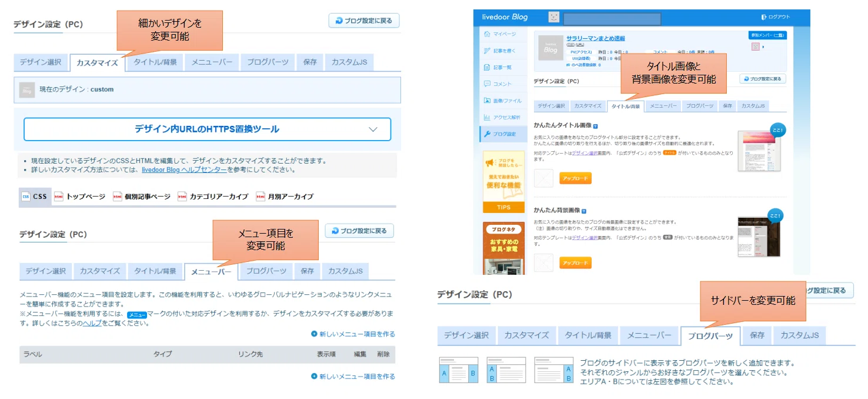The height and width of the screenshot is (399, 868).
Task: Click the 記事を書く pencil icon
Action: (x=487, y=51)
